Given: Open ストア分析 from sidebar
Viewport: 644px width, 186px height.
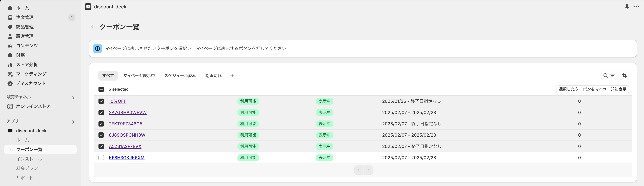Looking at the screenshot, I should [x=27, y=64].
